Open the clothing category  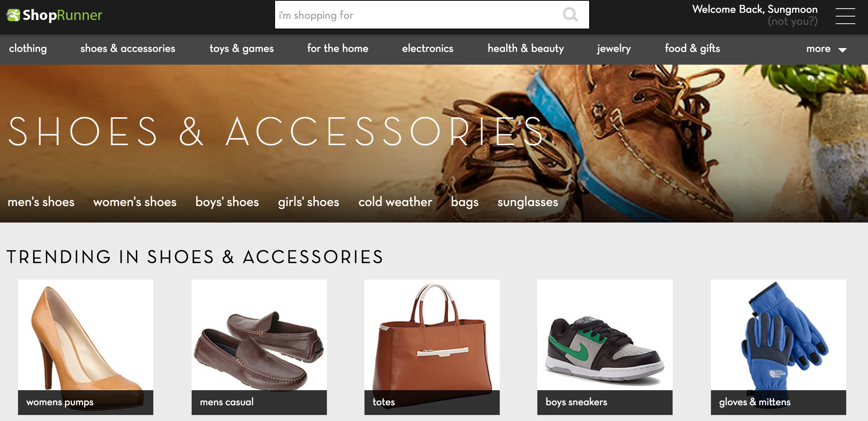pyautogui.click(x=28, y=48)
